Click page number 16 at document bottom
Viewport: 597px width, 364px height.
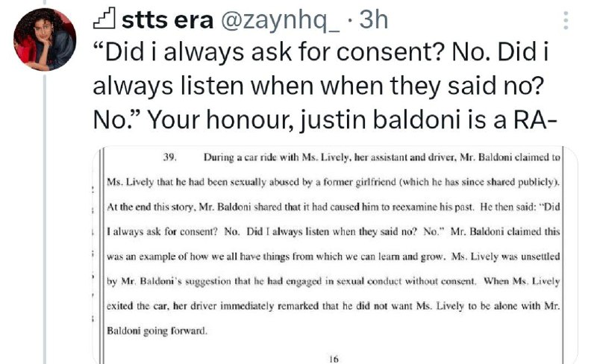(334, 359)
